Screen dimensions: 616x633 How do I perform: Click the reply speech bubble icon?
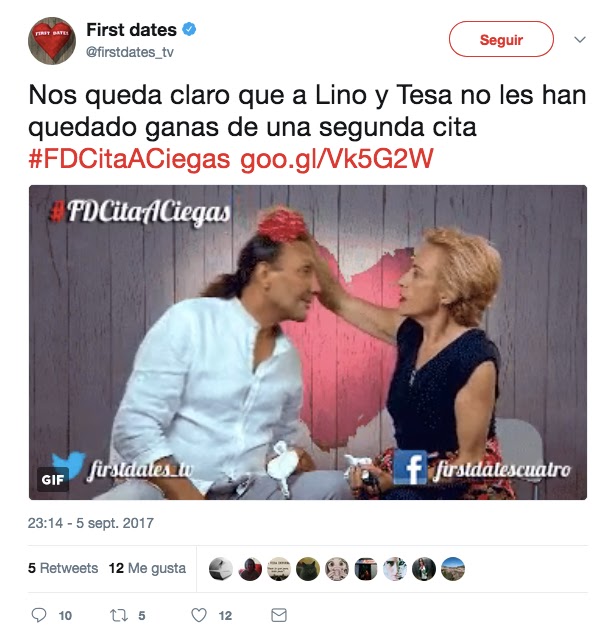39,615
